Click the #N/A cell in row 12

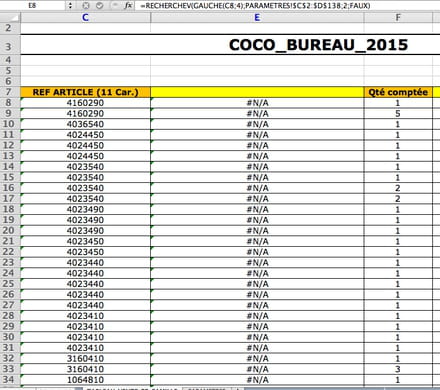click(x=257, y=145)
